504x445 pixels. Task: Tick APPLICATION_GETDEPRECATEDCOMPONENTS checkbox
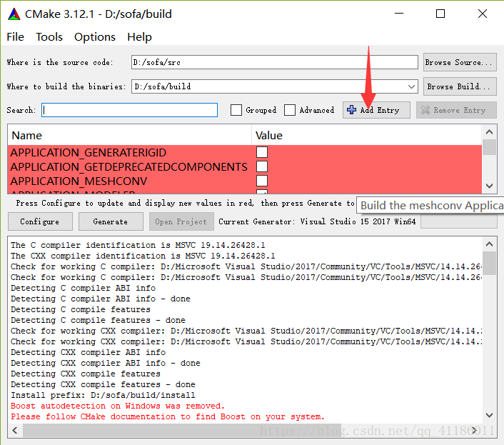point(262,166)
